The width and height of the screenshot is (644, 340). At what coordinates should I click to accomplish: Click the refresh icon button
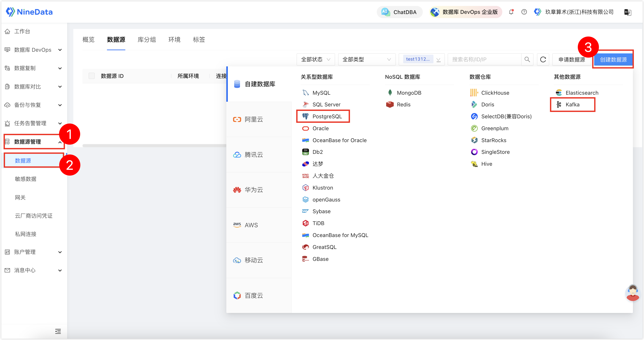[x=543, y=59]
